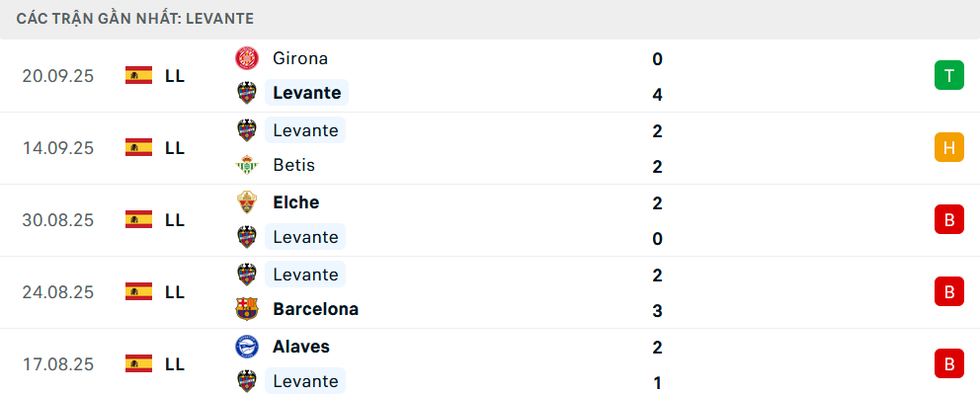Click the highlighted Levante name versus Betis

305,130
